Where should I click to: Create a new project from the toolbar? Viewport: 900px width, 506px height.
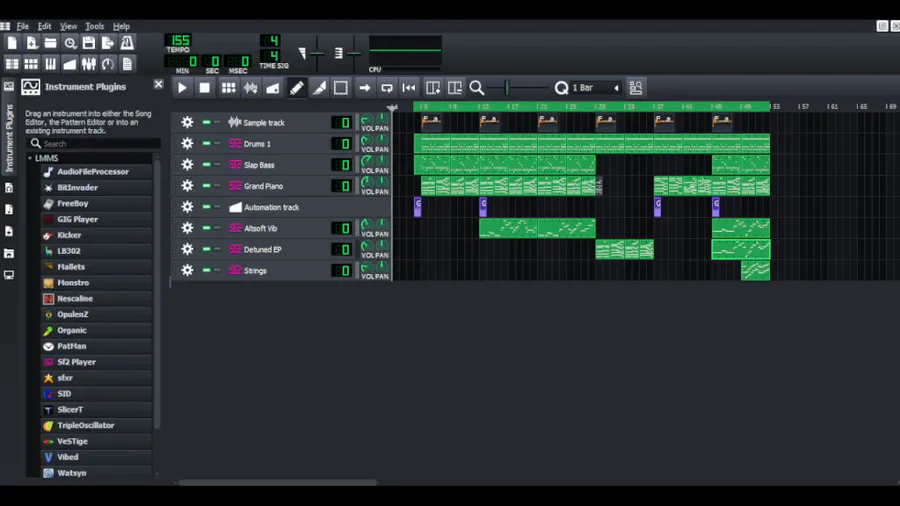coord(12,43)
